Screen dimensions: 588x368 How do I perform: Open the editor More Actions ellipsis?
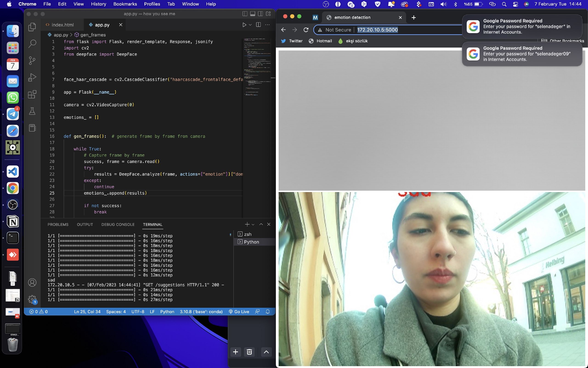point(267,25)
